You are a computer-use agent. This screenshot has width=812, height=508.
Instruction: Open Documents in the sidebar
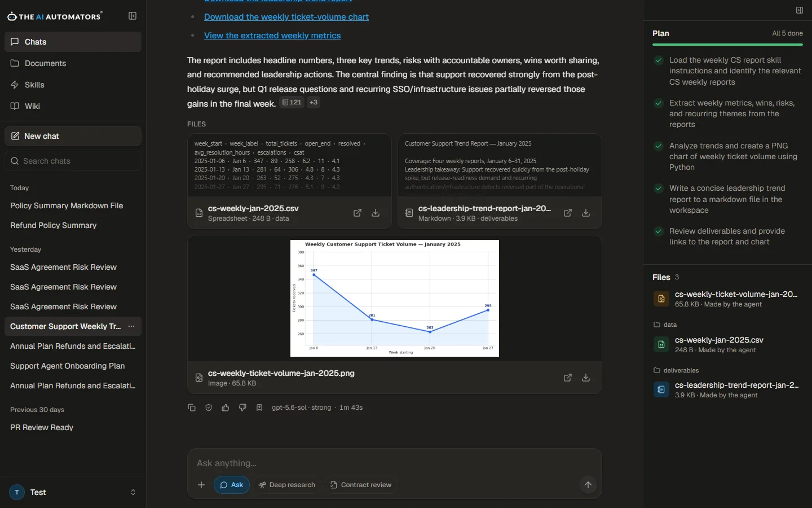[x=73, y=63]
